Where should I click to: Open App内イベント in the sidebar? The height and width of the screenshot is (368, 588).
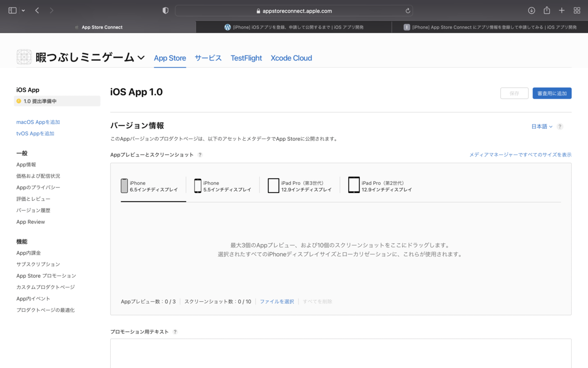coord(33,299)
